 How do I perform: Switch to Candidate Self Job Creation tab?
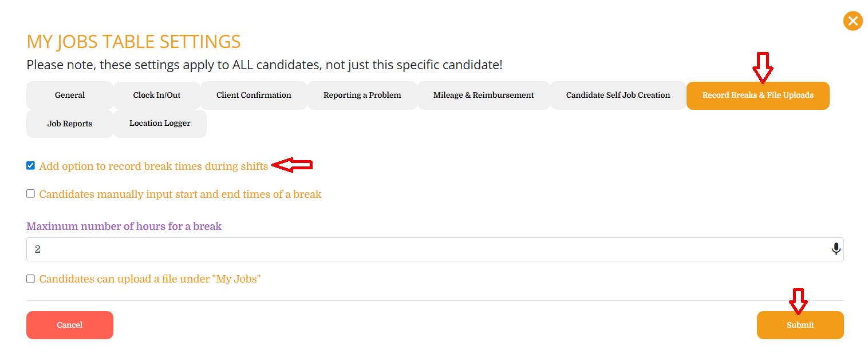[x=618, y=96]
